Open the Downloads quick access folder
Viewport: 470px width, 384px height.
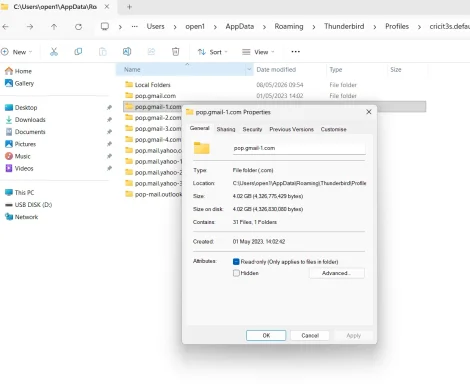[25, 120]
